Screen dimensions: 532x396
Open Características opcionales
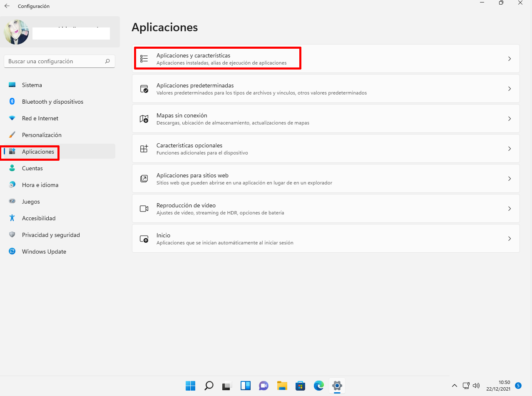(x=326, y=148)
